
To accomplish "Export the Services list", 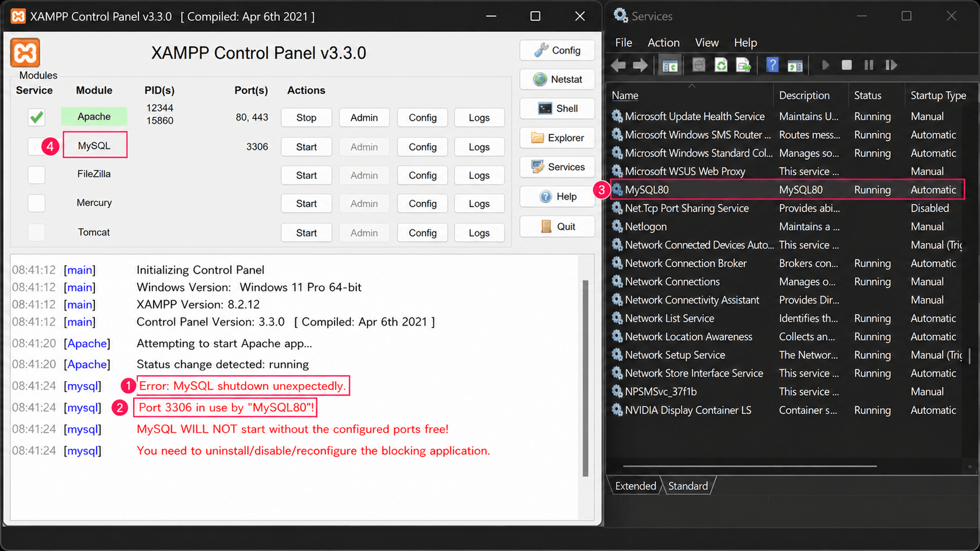I will click(743, 65).
